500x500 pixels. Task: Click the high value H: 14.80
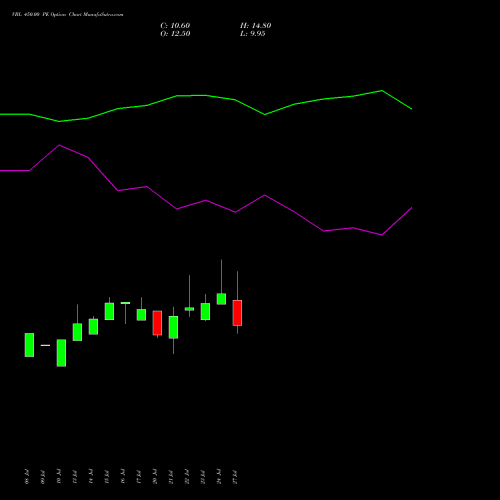pos(256,26)
